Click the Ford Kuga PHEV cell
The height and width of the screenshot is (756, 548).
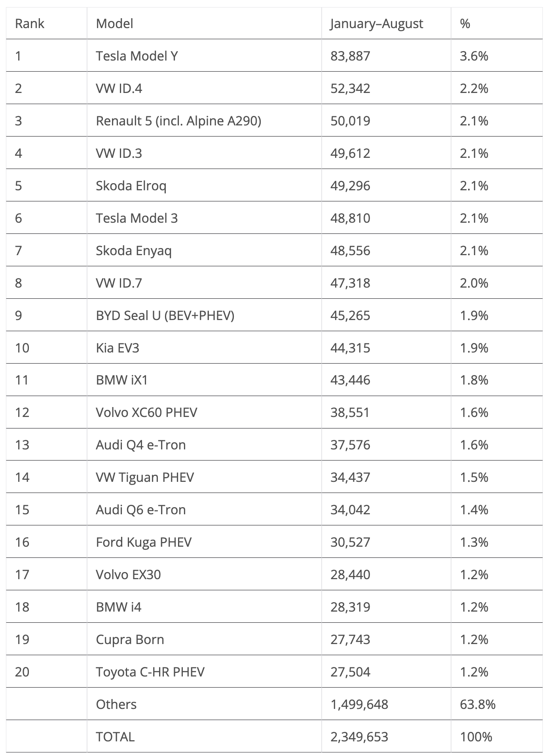pyautogui.click(x=144, y=542)
